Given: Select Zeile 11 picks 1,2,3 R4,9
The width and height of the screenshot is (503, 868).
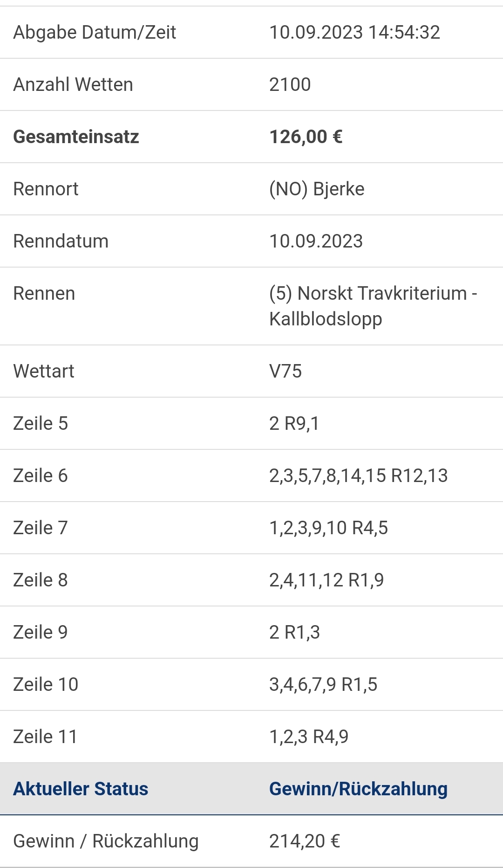Looking at the screenshot, I should (x=309, y=737).
